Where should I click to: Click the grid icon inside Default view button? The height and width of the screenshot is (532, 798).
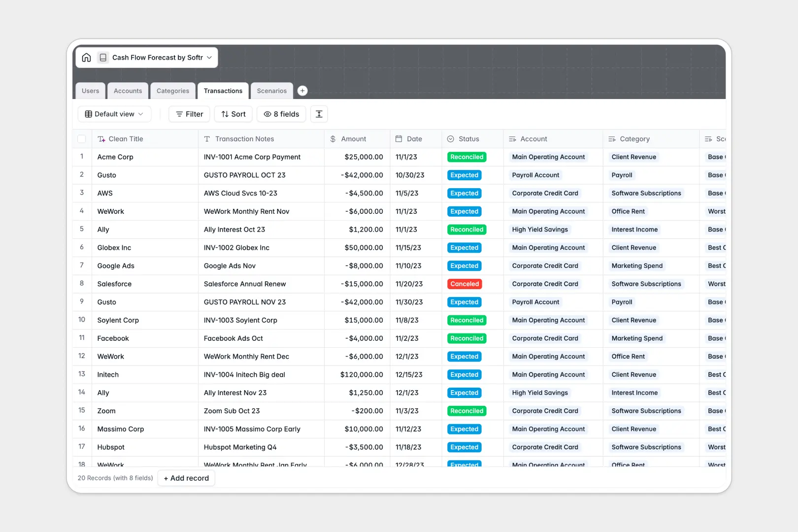coord(89,114)
